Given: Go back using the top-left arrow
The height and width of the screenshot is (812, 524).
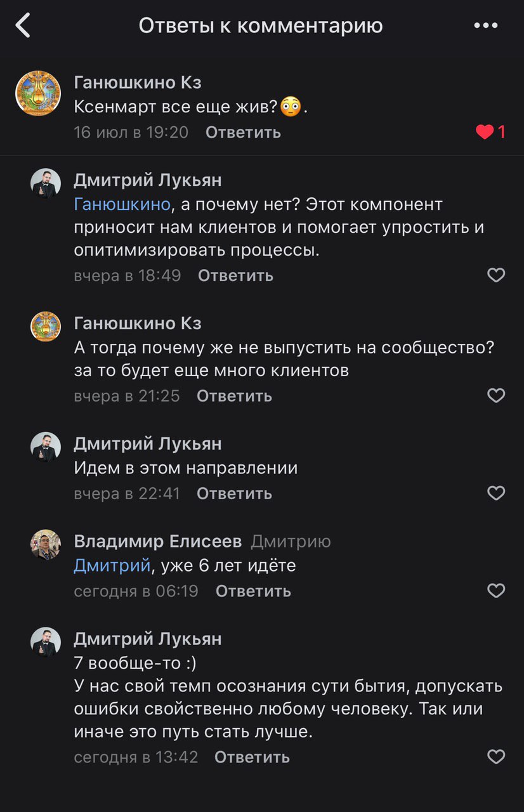Looking at the screenshot, I should (23, 26).
